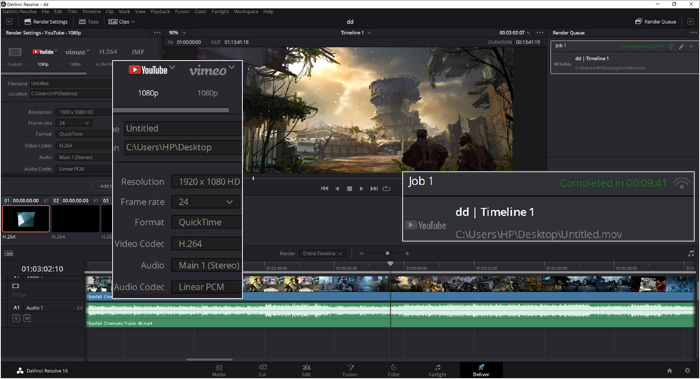Open the Help menu
The image size is (700, 379).
pos(268,12)
